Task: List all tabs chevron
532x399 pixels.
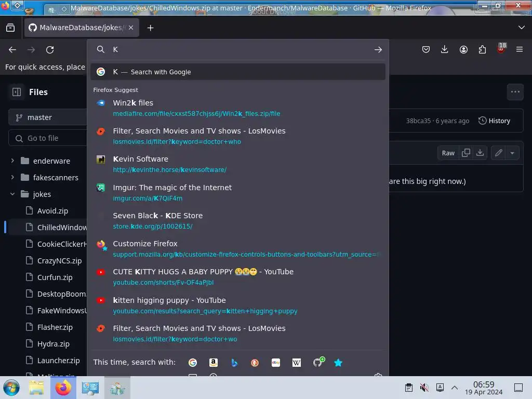Action: [x=522, y=28]
